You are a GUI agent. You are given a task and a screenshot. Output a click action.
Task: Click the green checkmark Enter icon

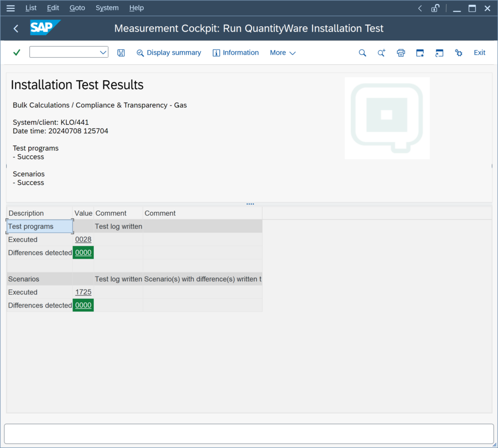pyautogui.click(x=17, y=52)
